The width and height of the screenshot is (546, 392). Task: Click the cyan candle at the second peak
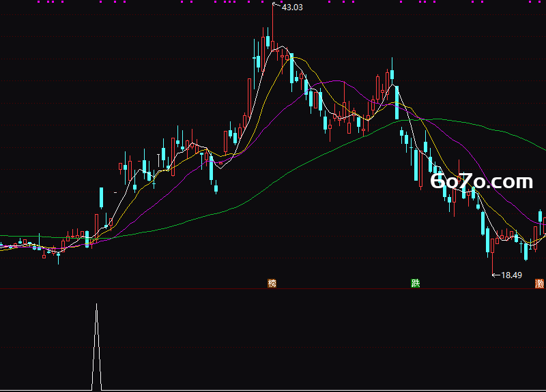pyautogui.click(x=392, y=72)
